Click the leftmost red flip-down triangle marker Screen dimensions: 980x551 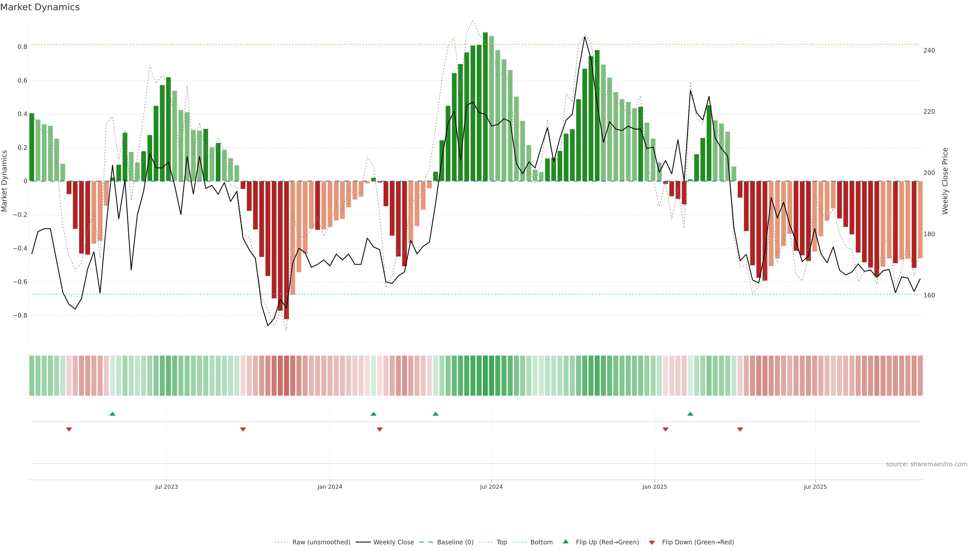point(69,429)
